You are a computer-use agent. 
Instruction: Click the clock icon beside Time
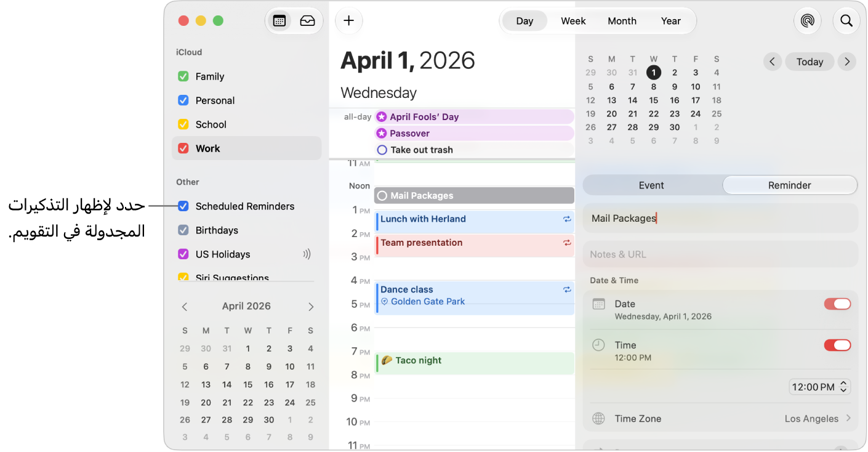[598, 345]
